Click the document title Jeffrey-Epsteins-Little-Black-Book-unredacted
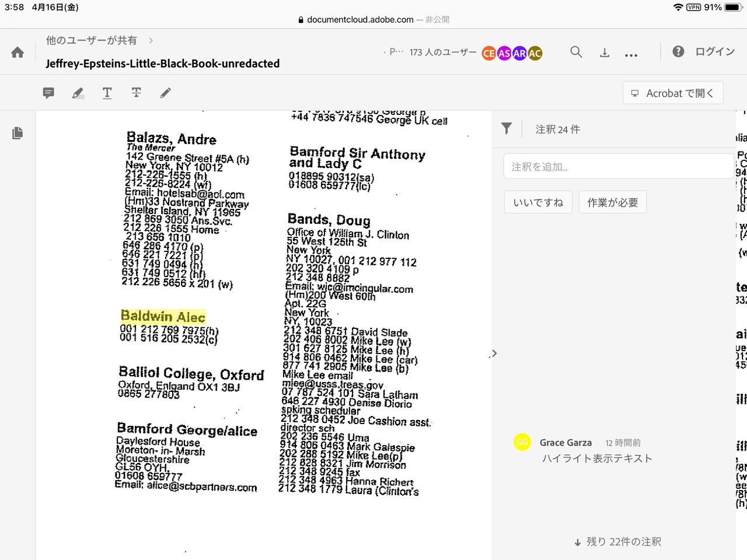This screenshot has height=560, width=747. (163, 64)
